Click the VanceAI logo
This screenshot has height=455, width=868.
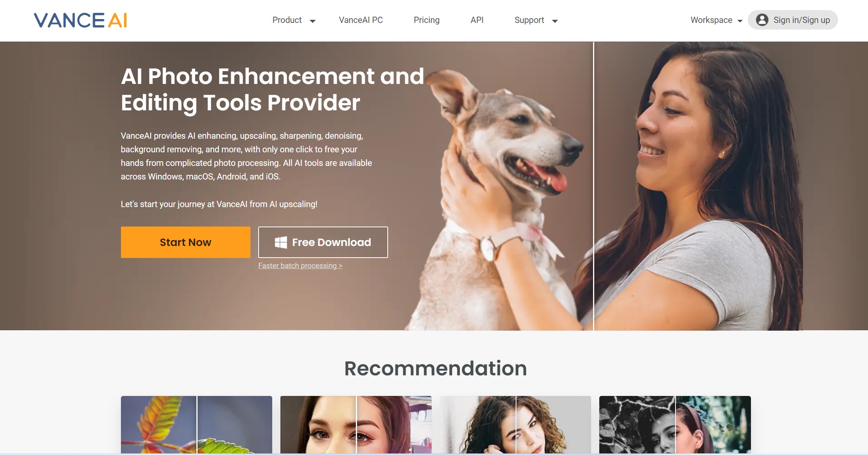(80, 20)
